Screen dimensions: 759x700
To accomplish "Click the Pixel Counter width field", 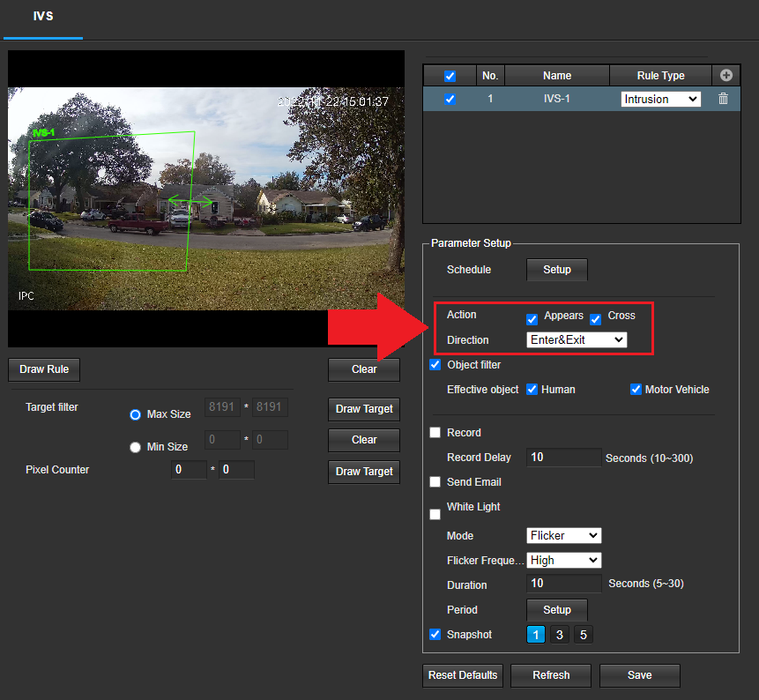I will [189, 470].
